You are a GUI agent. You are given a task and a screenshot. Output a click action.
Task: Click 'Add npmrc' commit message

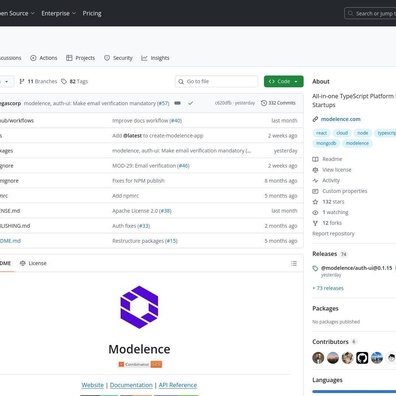[125, 196]
